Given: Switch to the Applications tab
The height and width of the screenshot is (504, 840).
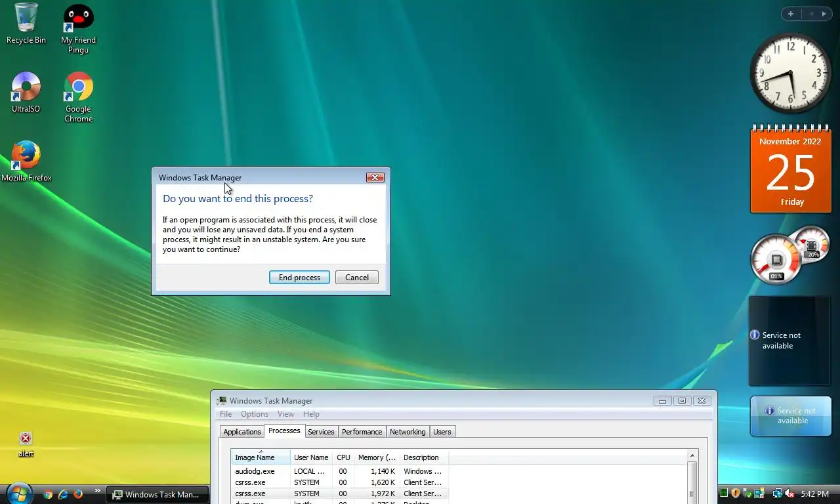Looking at the screenshot, I should (241, 432).
